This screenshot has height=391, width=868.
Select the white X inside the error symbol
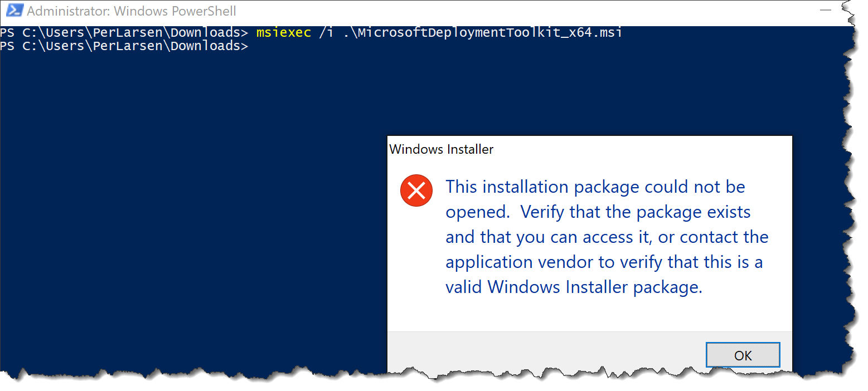(416, 190)
